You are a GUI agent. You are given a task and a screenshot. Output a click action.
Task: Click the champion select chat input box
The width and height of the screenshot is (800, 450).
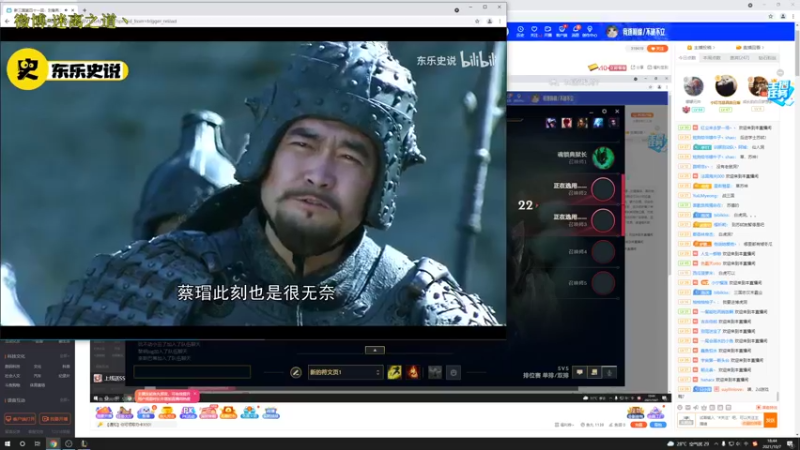click(192, 372)
